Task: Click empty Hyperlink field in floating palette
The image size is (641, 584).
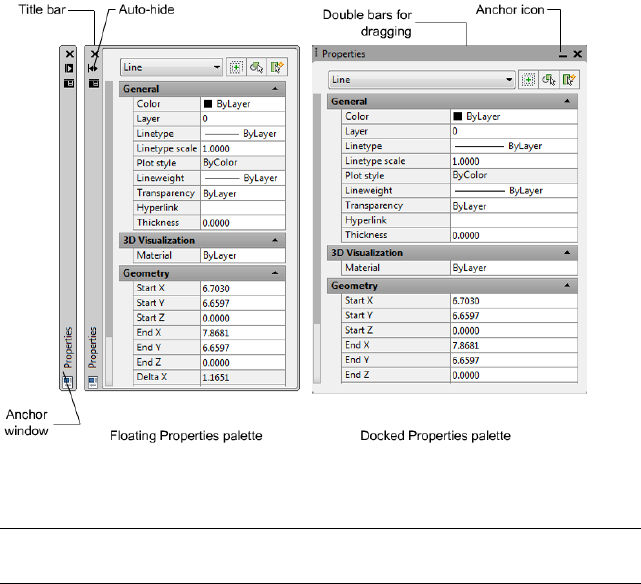Action: pos(243,208)
